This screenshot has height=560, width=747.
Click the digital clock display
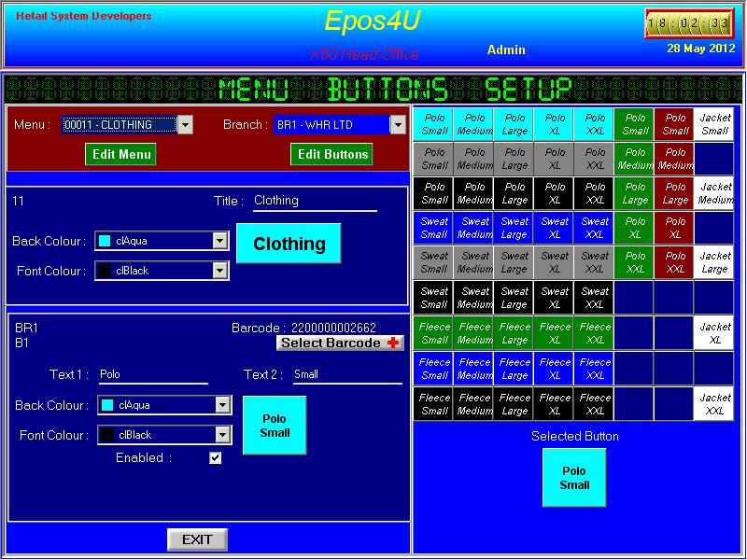[x=688, y=23]
